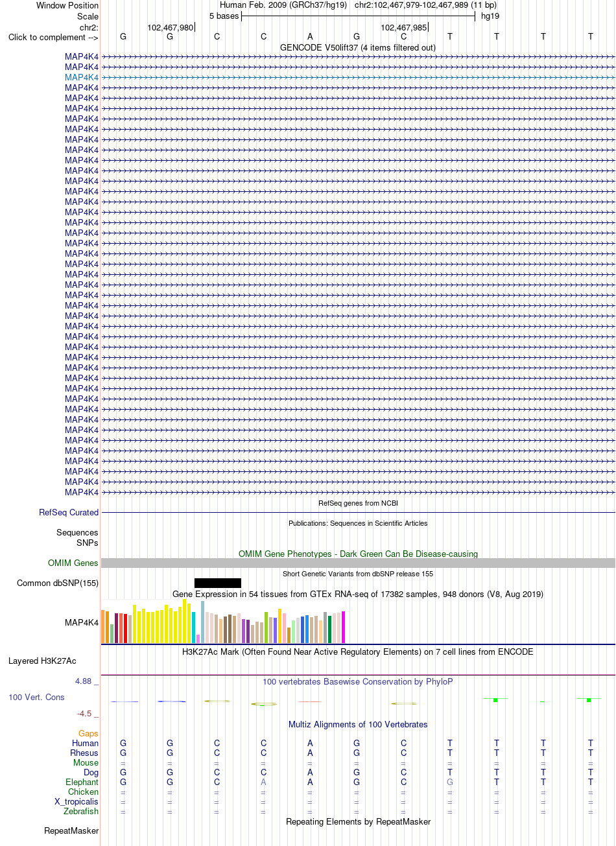Image resolution: width=616 pixels, height=846 pixels.
Task: Click the SNPs track label
Action: pyautogui.click(x=88, y=543)
